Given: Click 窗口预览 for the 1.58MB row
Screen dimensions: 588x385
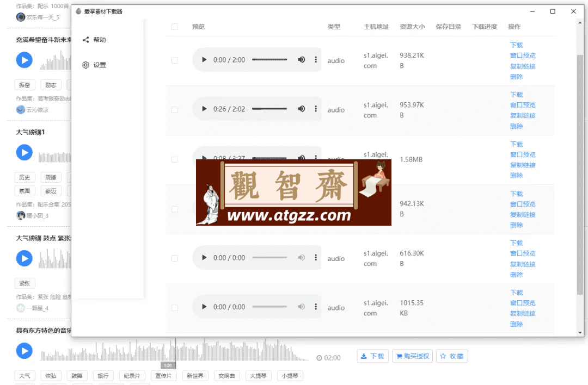Looking at the screenshot, I should coord(523,154).
